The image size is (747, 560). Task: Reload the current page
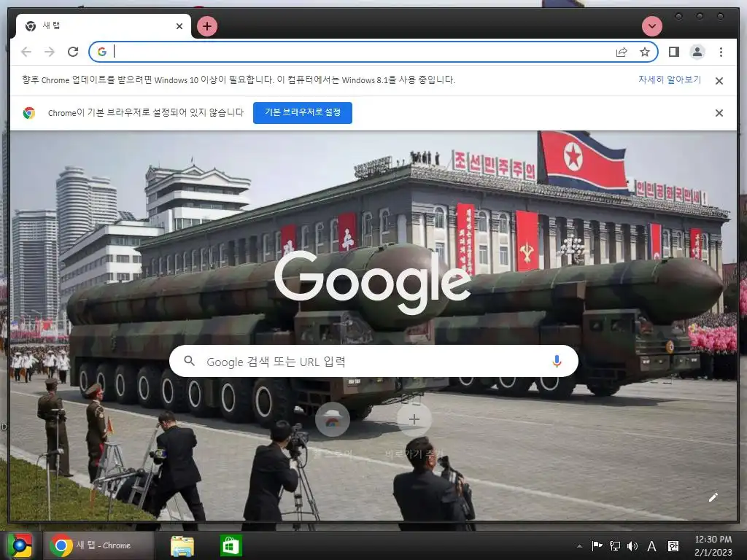coord(73,52)
